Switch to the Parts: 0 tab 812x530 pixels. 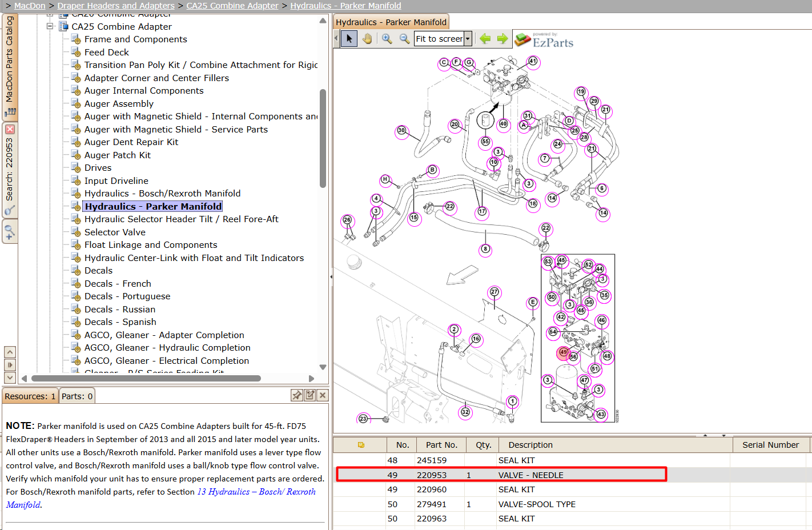[77, 396]
